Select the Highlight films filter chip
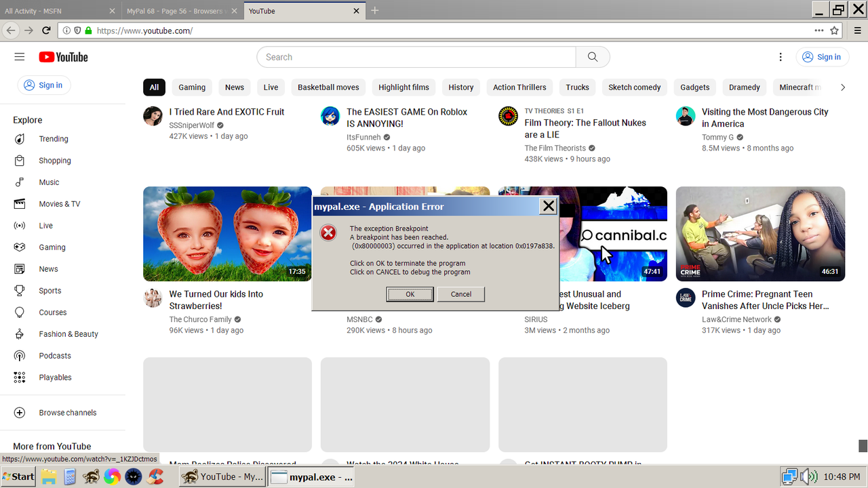This screenshot has height=488, width=868. [403, 87]
